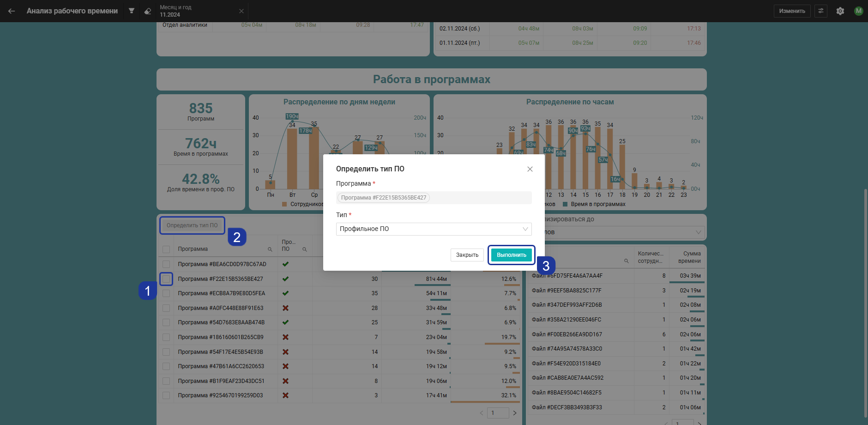The width and height of the screenshot is (868, 425).
Task: Check the box for Программа #186160601B265CB9
Action: pyautogui.click(x=166, y=337)
